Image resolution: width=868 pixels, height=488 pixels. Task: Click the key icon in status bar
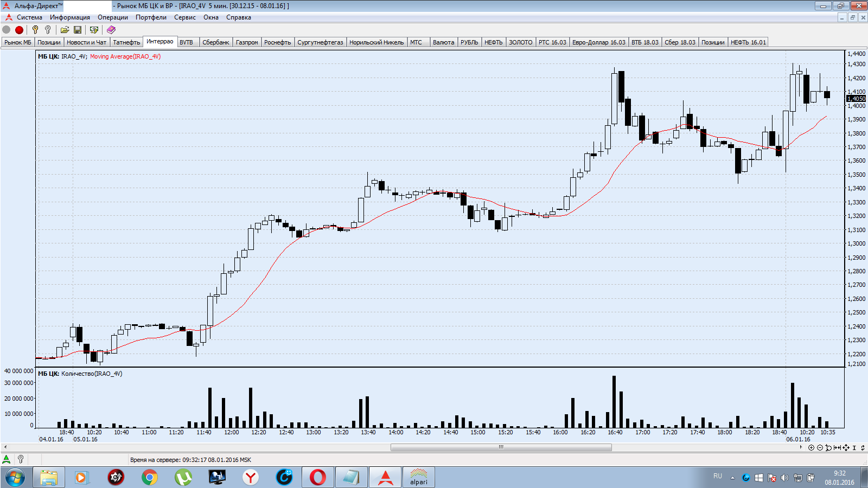[x=21, y=459]
